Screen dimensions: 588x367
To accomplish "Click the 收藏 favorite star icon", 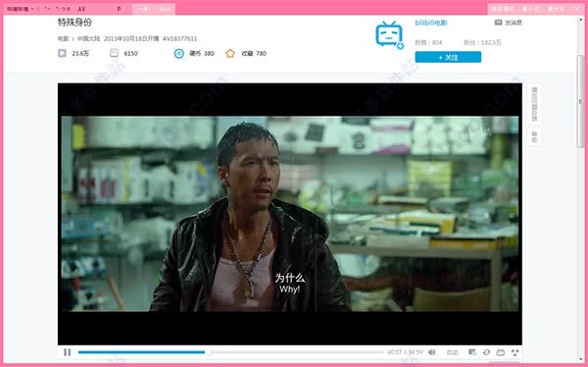I will coord(230,54).
